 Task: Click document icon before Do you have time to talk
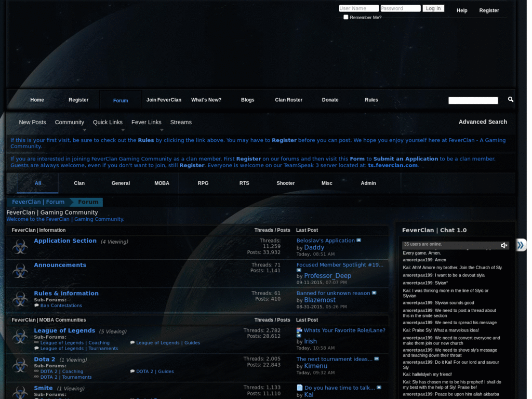point(300,388)
